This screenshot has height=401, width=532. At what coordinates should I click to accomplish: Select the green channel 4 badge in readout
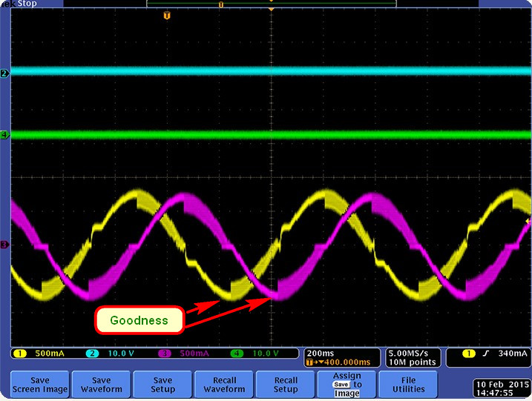pyautogui.click(x=237, y=354)
